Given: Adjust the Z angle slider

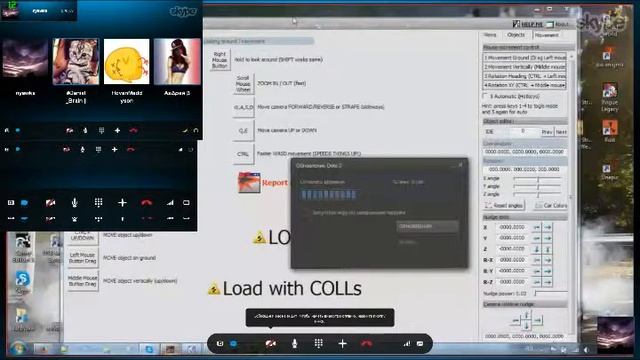Looking at the screenshot, I should coord(538,194).
